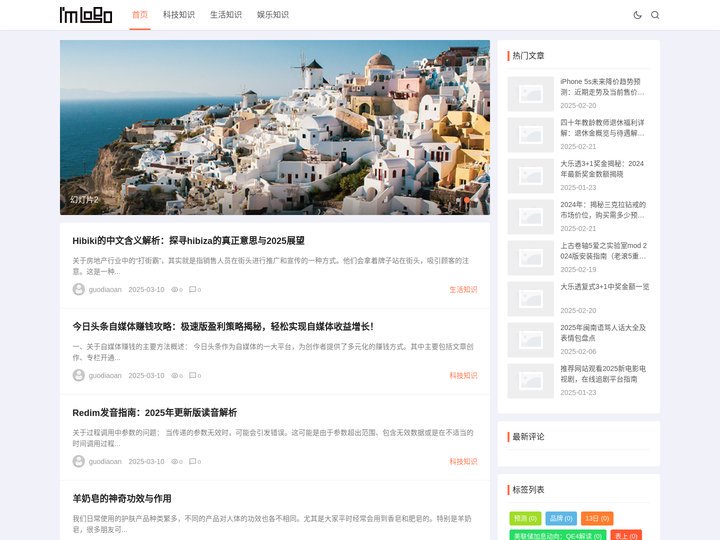Open hot article iPhone 5s未来降价趋势预测
The image size is (720, 540).
(x=602, y=87)
